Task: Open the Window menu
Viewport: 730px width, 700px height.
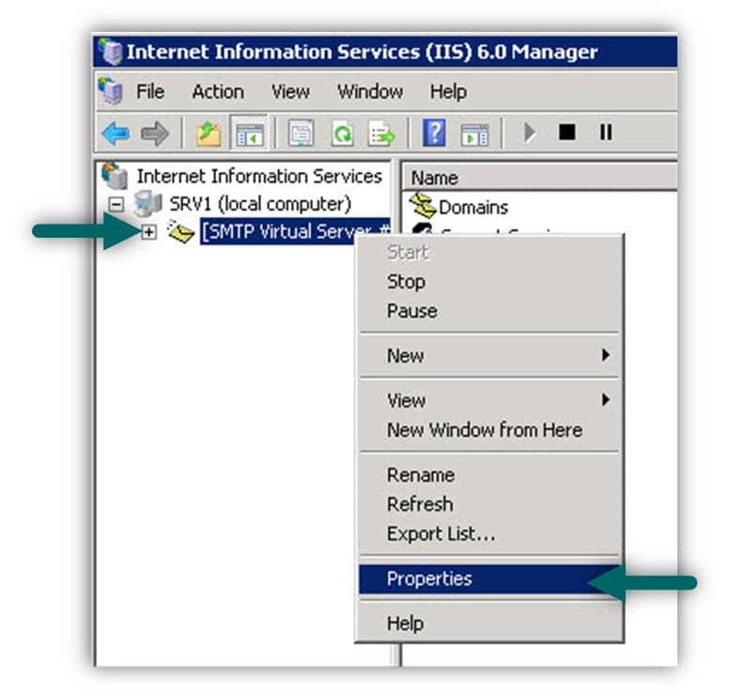Action: click(x=370, y=91)
